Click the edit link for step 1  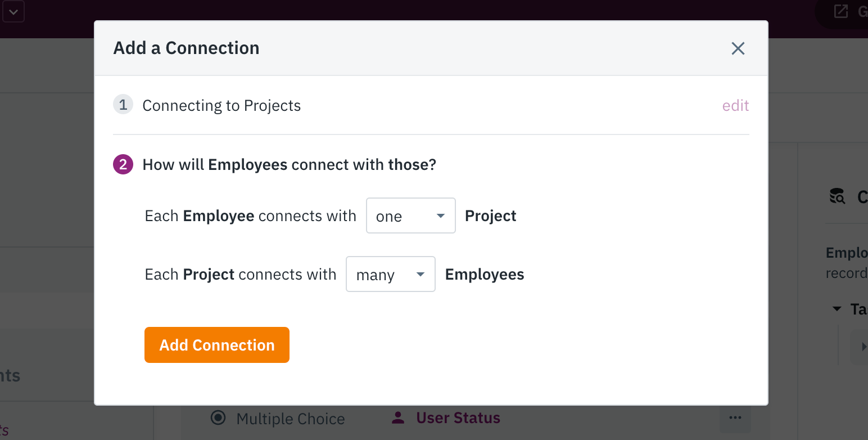pos(735,106)
